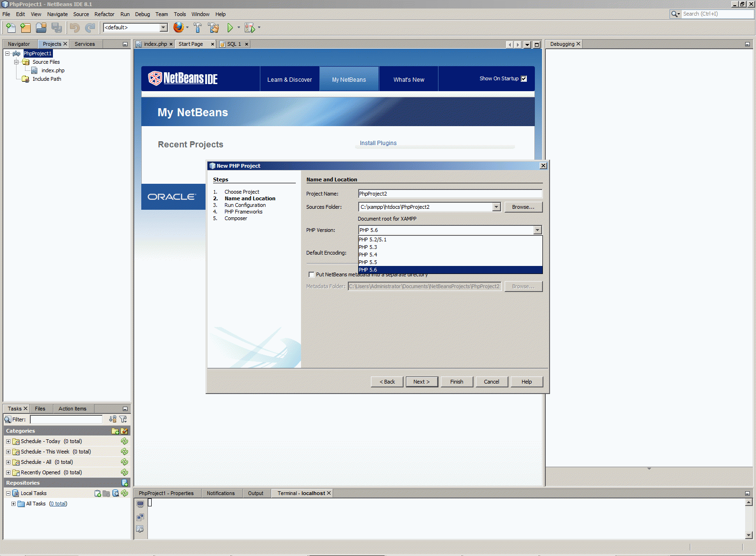Click the New File toolbar icon

10,28
